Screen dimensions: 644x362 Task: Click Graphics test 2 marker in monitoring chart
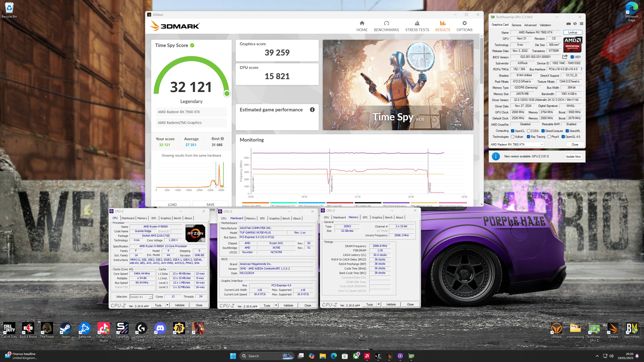pos(332,184)
